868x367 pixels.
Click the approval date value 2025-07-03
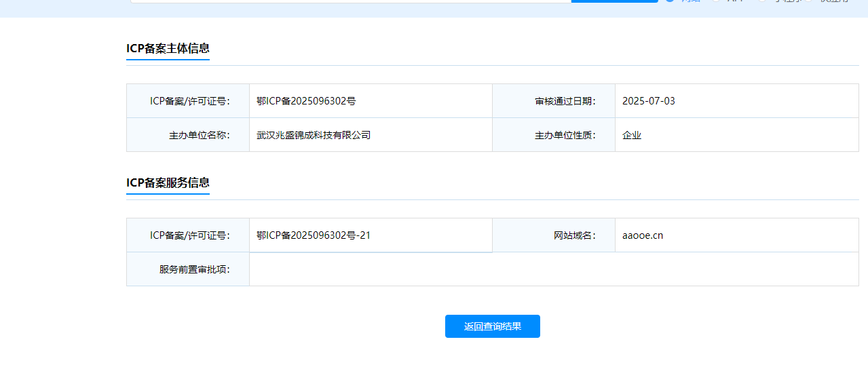coord(648,101)
